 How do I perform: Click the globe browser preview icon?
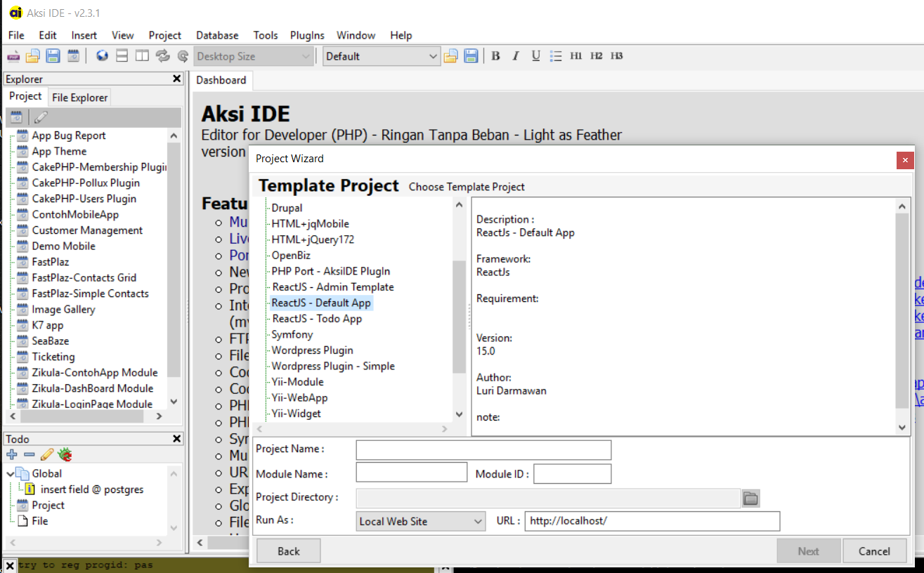[x=102, y=56]
